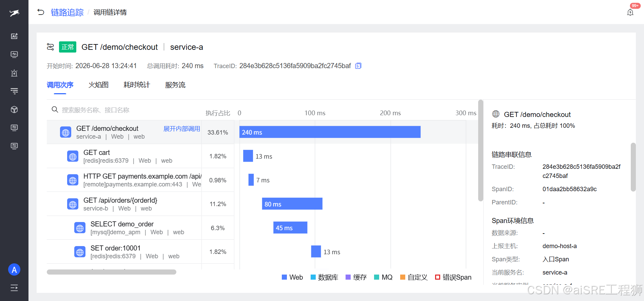This screenshot has width=644, height=301.
Task: Click the SpanID value 01daa2bb58632a9c
Action: [570, 189]
